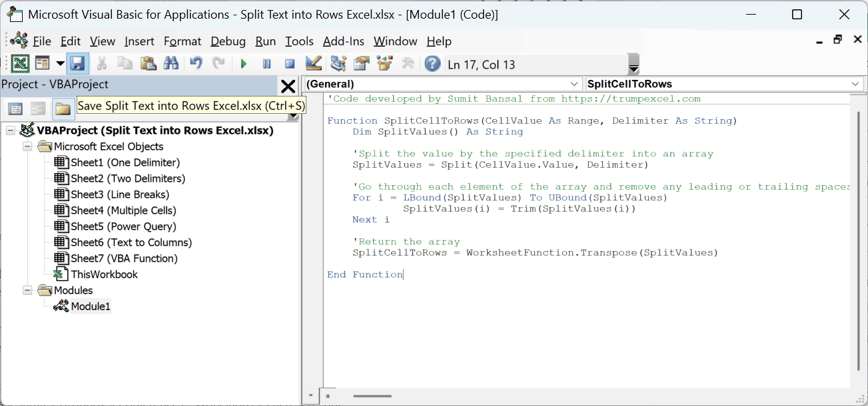Click the View Code icon in Project pane
This screenshot has width=868, height=406.
[15, 108]
